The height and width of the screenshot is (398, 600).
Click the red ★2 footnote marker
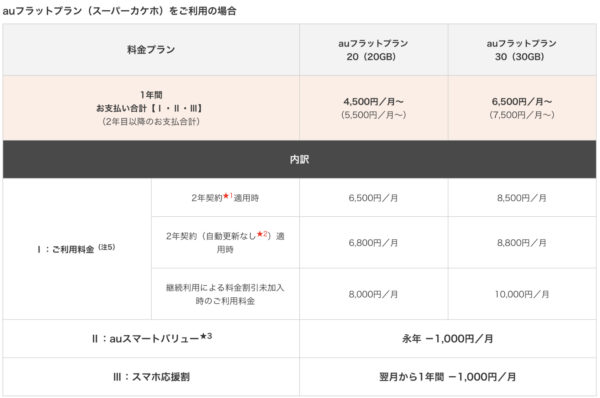pos(262,234)
